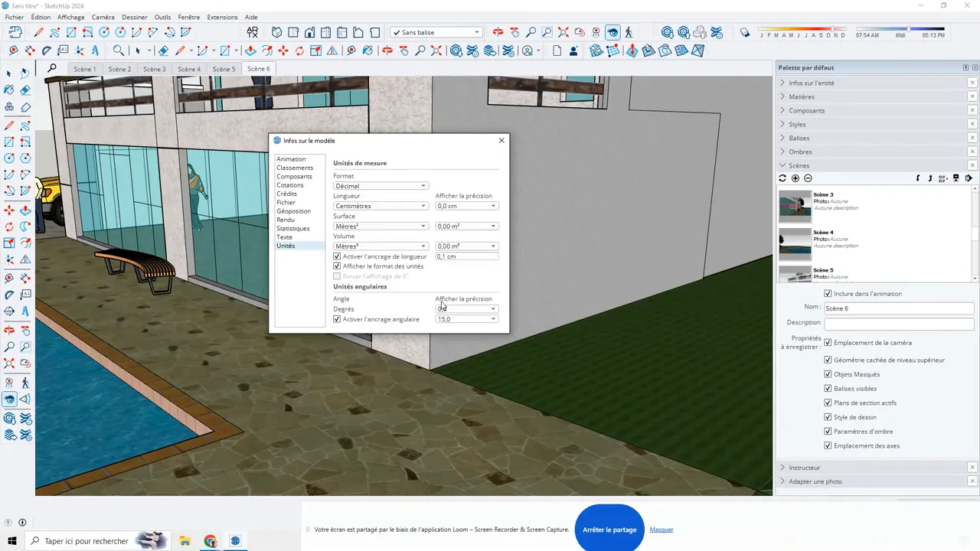Open the user account icon in top toolbar
This screenshot has width=980, height=551.
tap(528, 51)
